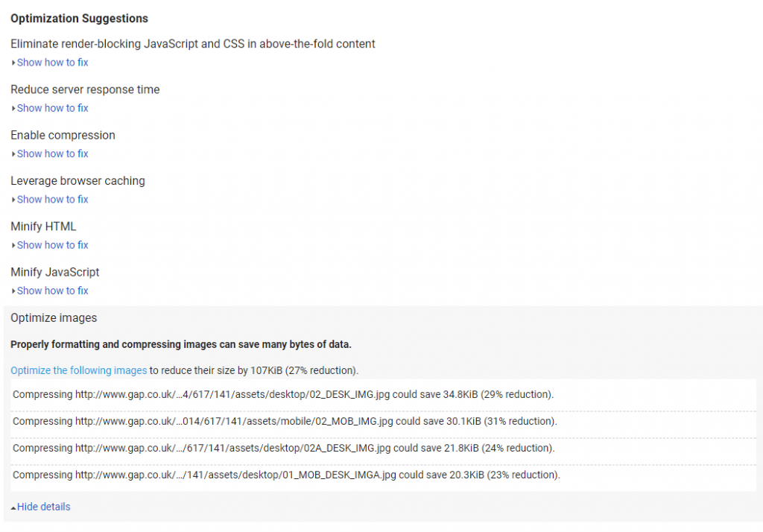This screenshot has width=763, height=532.
Task: Expand fix for render-blocking JavaScript and CSS
Action: click(x=51, y=63)
